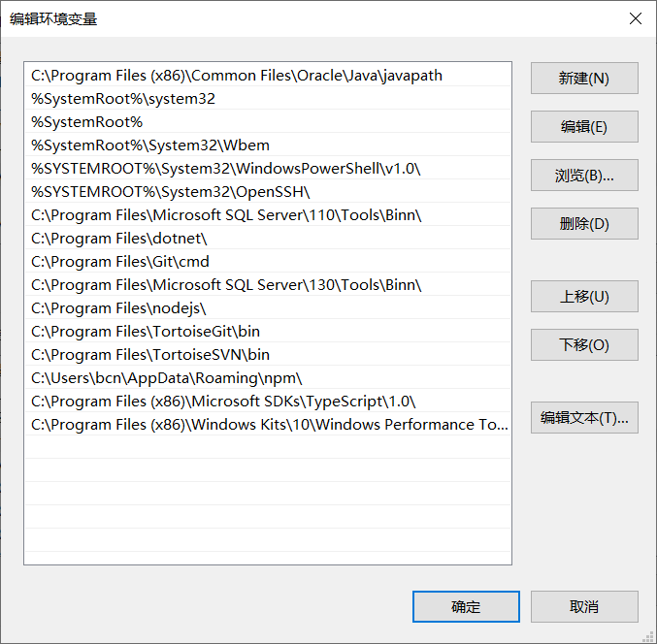Select the C:\Program Files\Git\cmd row
Screen dimensions: 657x644
[x=268, y=262]
